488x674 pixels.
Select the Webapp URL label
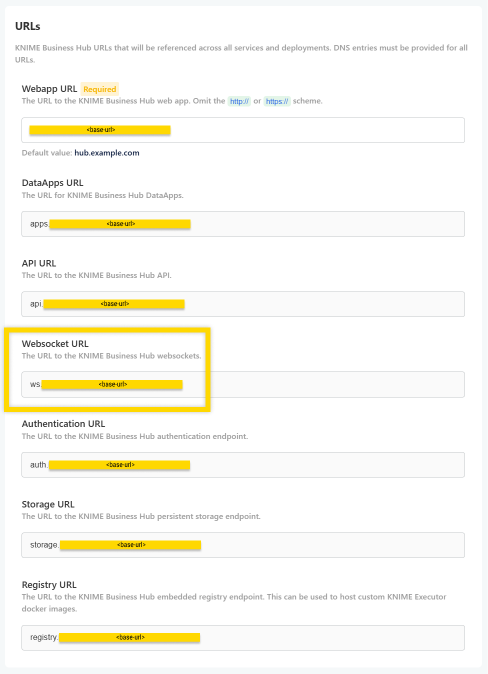49,89
